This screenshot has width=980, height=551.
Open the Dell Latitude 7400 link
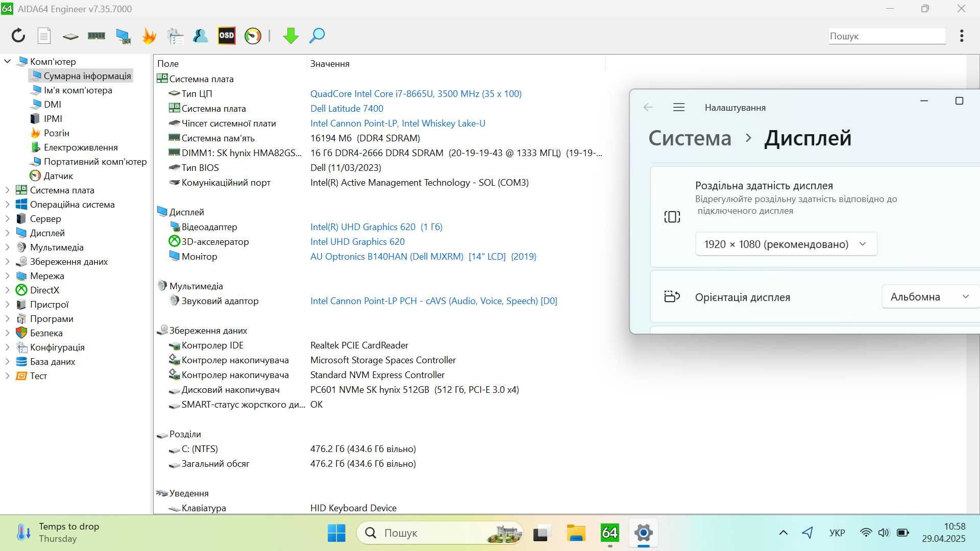347,108
